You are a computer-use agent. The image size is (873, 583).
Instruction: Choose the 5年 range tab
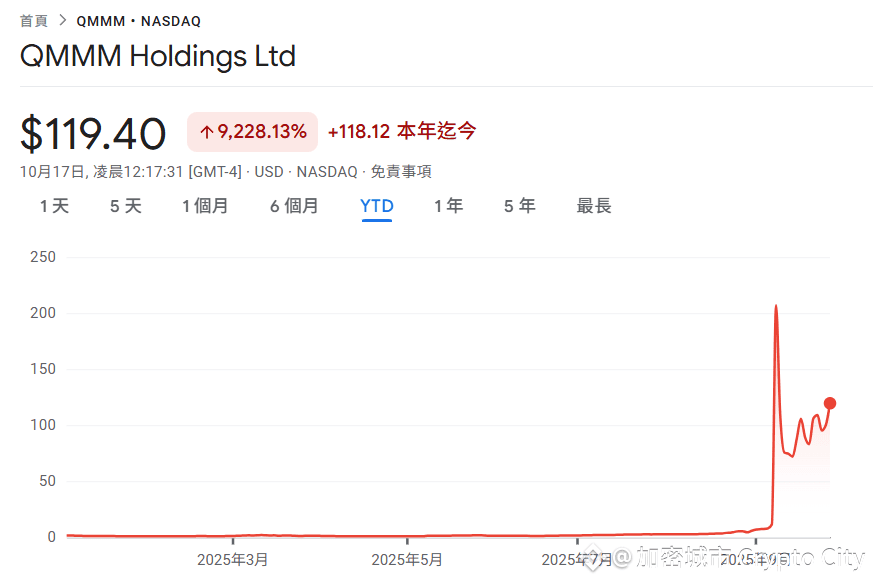click(x=519, y=206)
